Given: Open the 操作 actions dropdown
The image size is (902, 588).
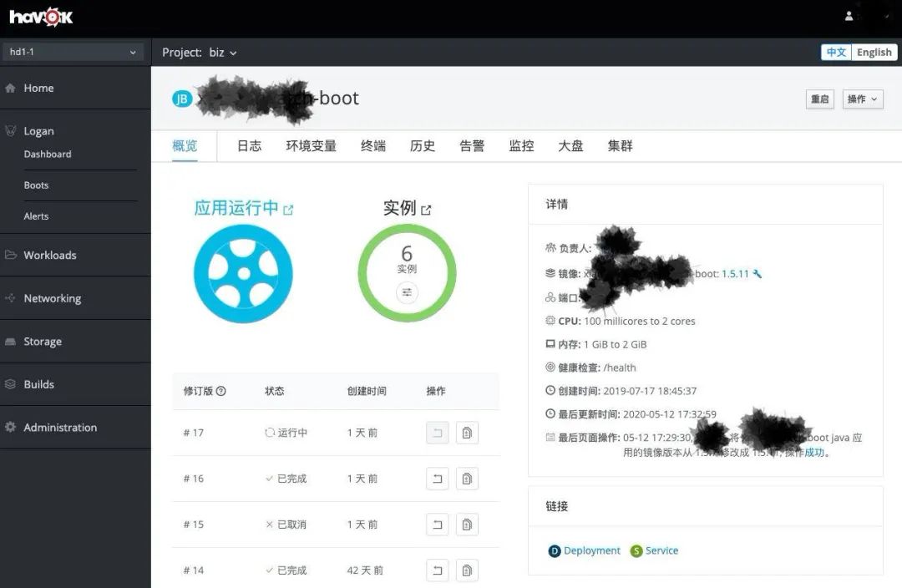Looking at the screenshot, I should click(x=862, y=99).
